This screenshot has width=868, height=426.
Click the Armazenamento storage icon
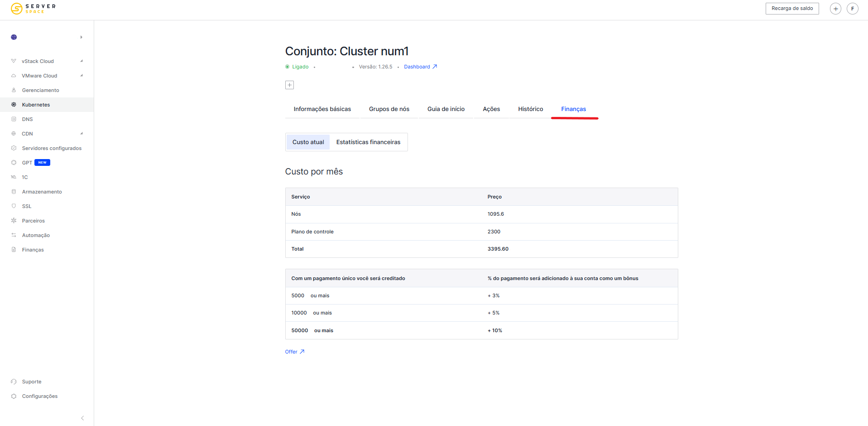pos(14,192)
